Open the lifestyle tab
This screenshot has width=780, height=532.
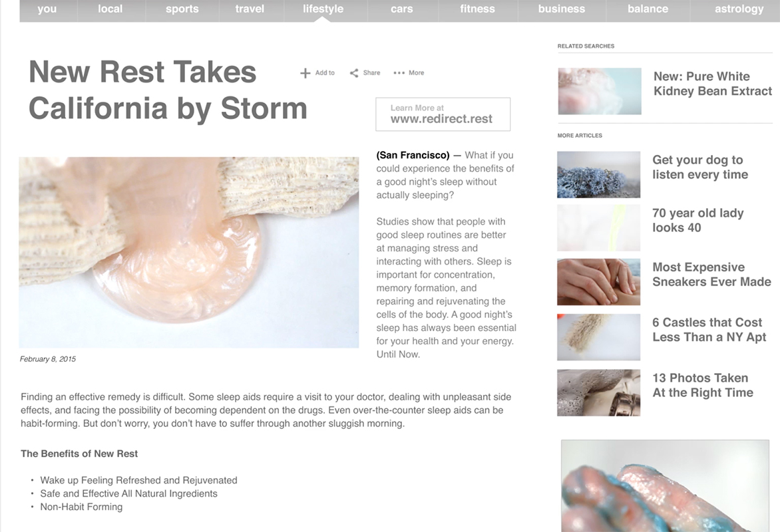323,9
